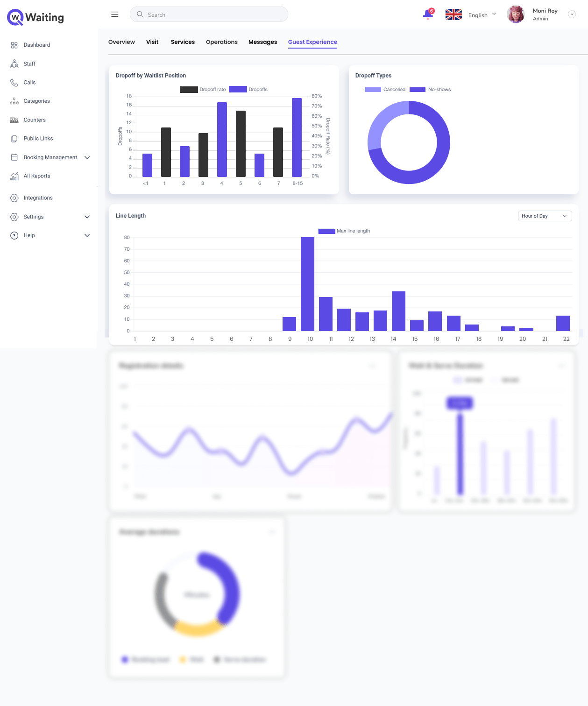Hide the Max line length series
The image size is (588, 706).
coord(344,231)
